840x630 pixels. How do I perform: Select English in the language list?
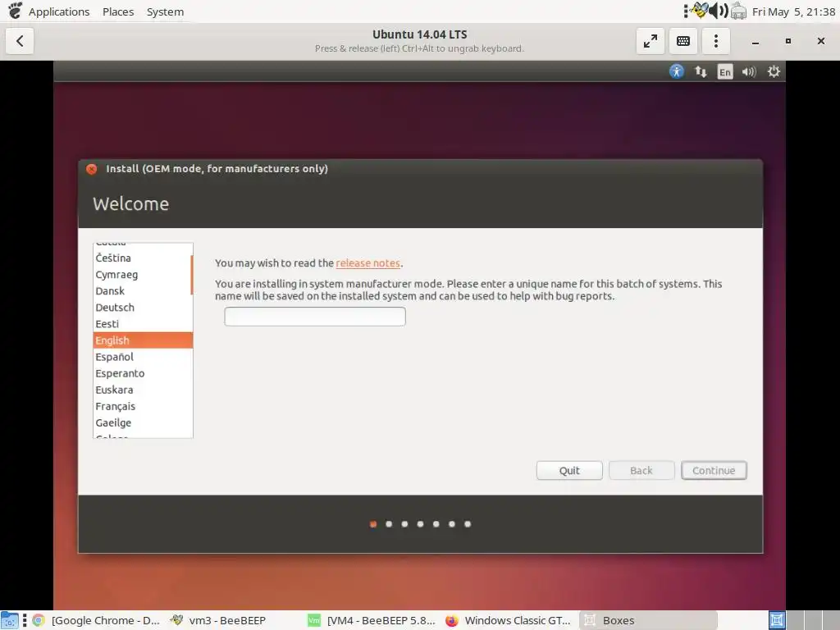(x=143, y=340)
